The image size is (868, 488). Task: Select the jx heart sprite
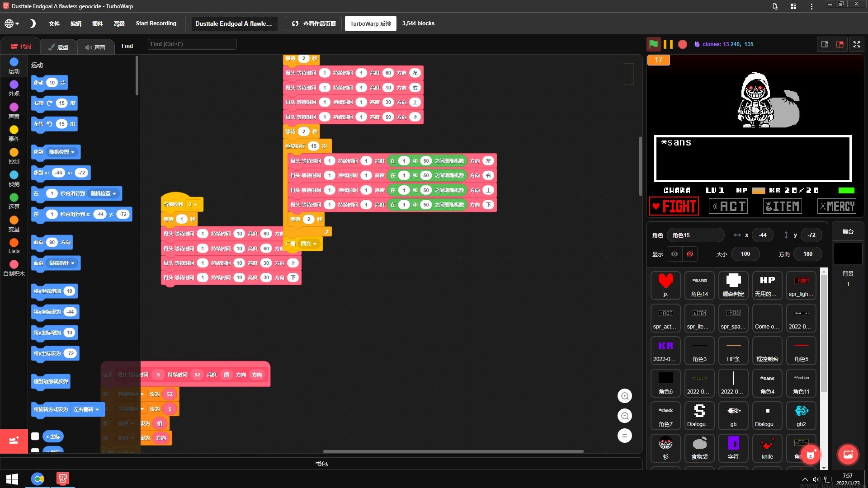pos(665,286)
